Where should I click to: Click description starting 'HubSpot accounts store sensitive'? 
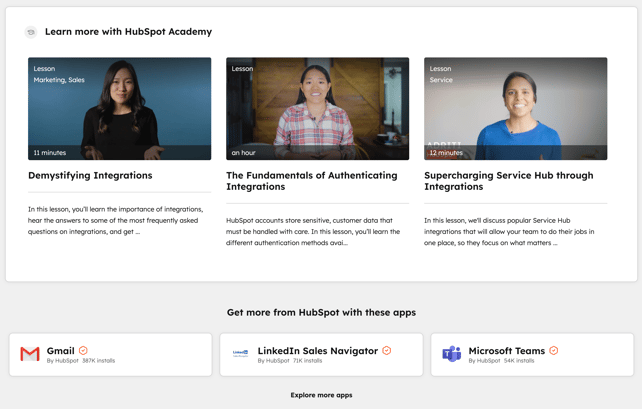click(313, 231)
